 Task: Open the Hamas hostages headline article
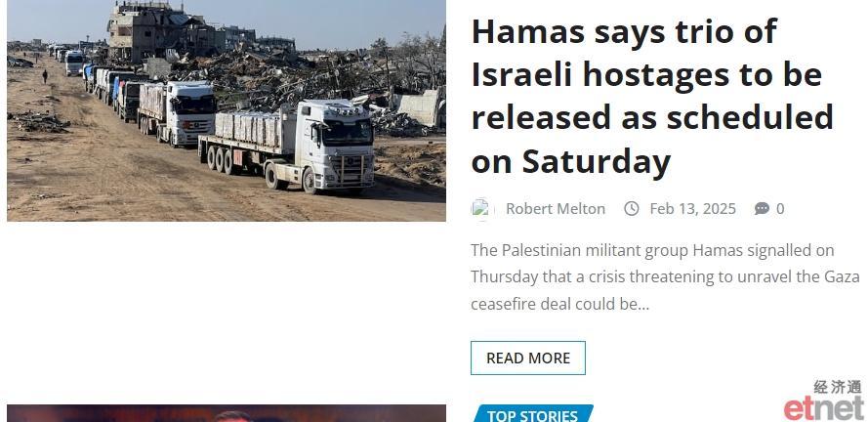[x=652, y=97]
